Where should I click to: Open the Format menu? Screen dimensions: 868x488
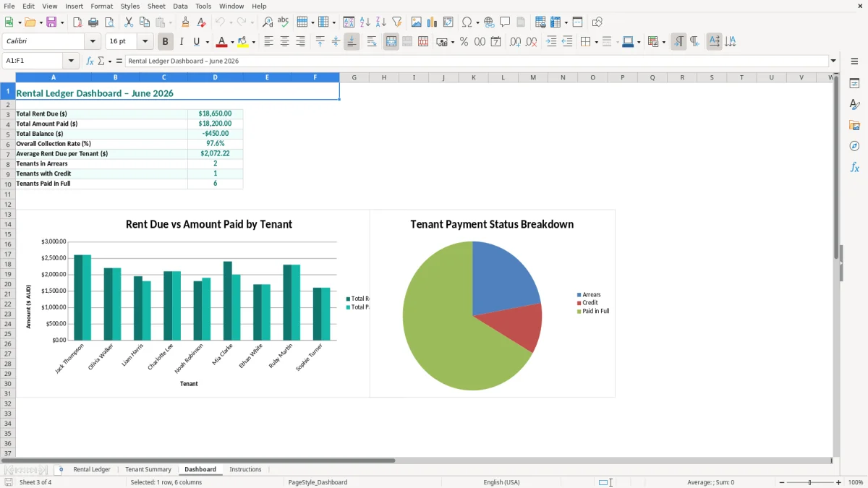(x=102, y=6)
